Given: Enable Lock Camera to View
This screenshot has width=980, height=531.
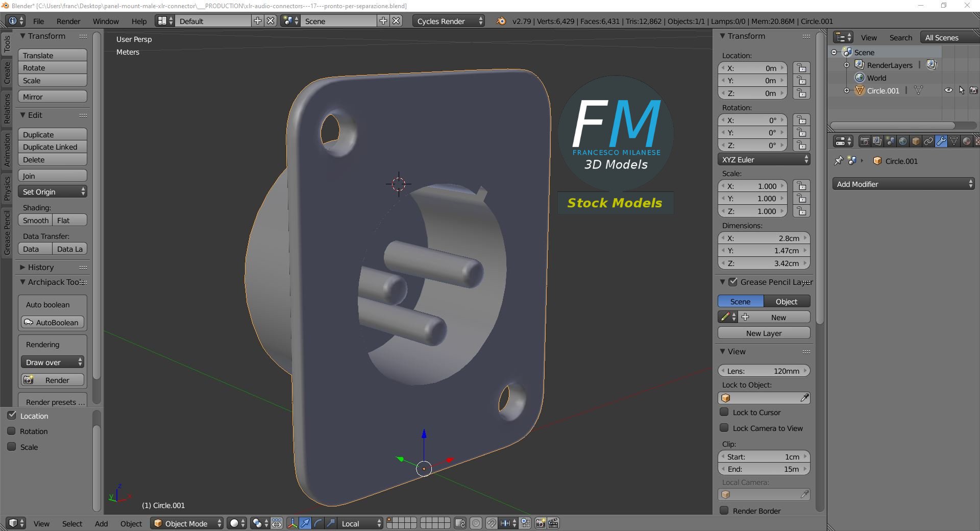Looking at the screenshot, I should click(724, 428).
